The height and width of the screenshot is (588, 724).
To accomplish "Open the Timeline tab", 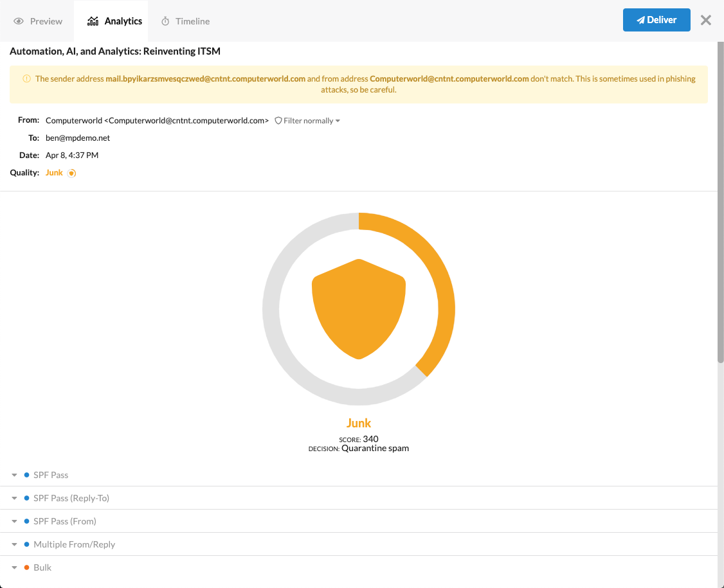I will 185,21.
